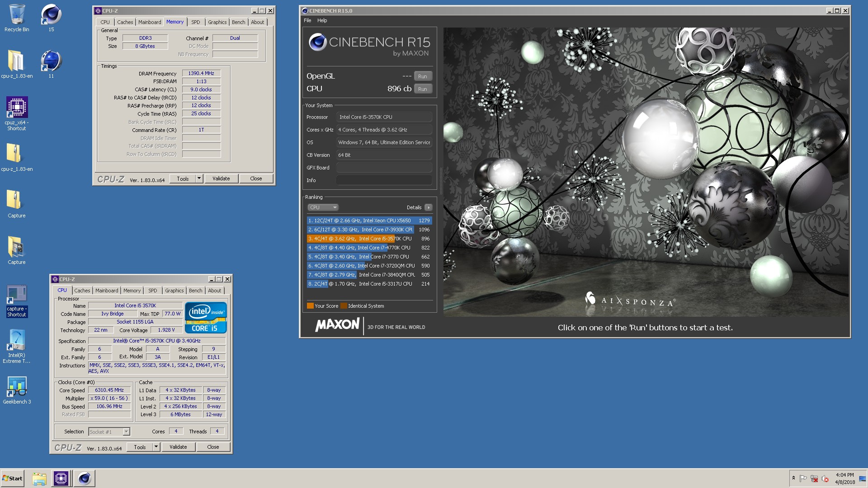Open About tab in upper CPU-Z window
This screenshot has height=488, width=868.
pyautogui.click(x=258, y=22)
